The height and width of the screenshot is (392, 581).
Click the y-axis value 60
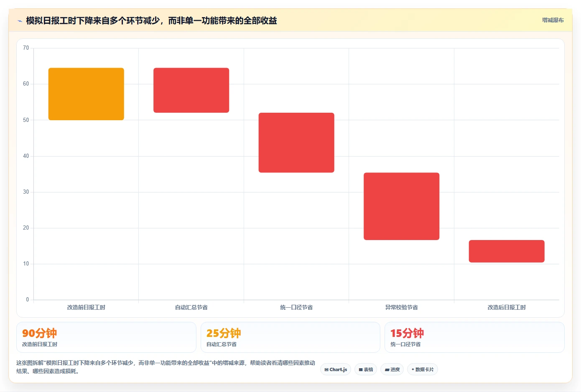pos(26,84)
